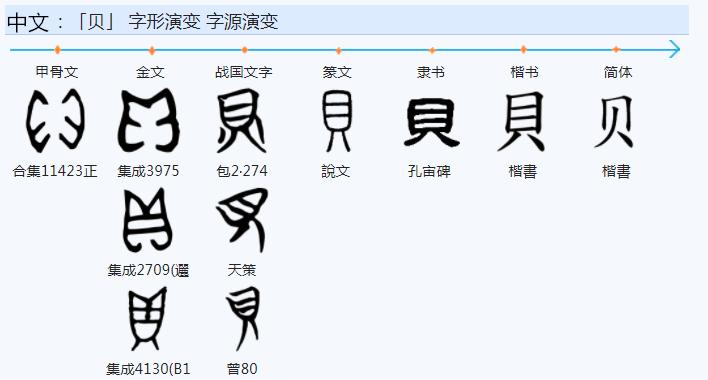Image resolution: width=708 pixels, height=380 pixels.
Task: Click the caption 集成4130(B1
Action: (x=148, y=369)
